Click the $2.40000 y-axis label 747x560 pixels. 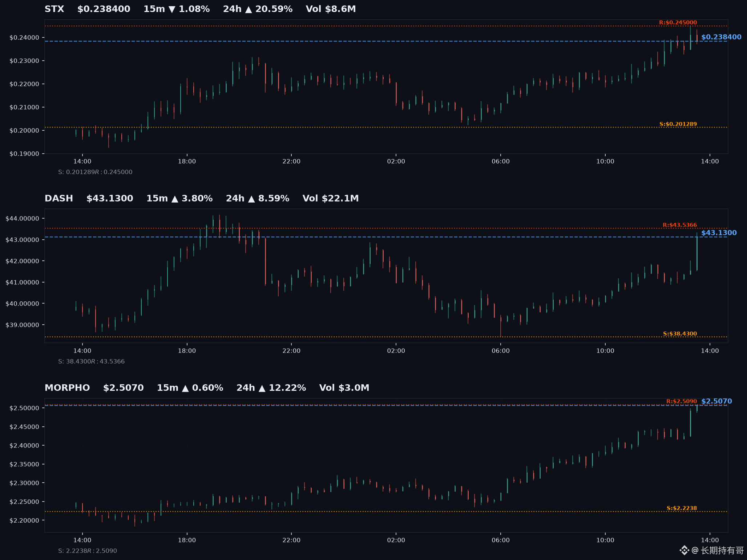[x=24, y=446]
